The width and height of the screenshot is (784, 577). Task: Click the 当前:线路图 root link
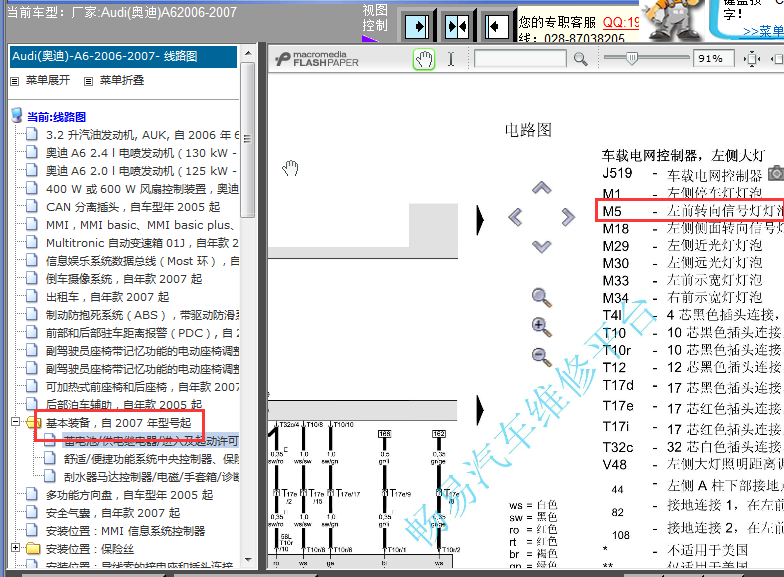(x=56, y=117)
